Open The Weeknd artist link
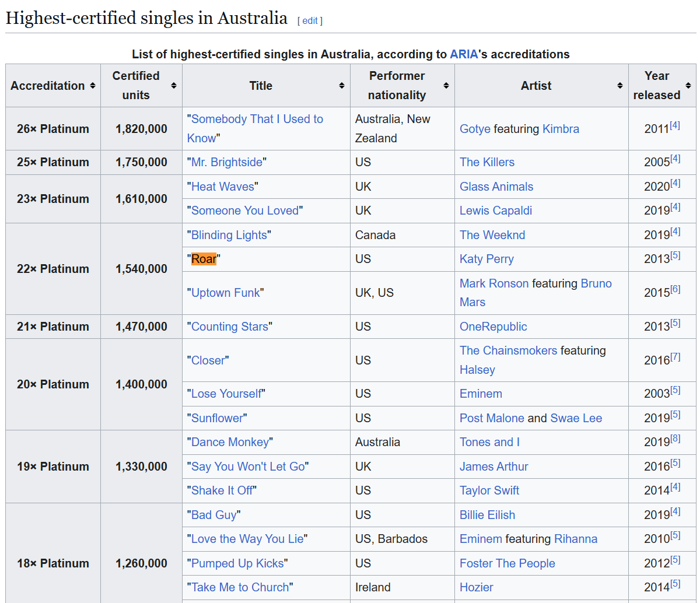 (x=492, y=235)
